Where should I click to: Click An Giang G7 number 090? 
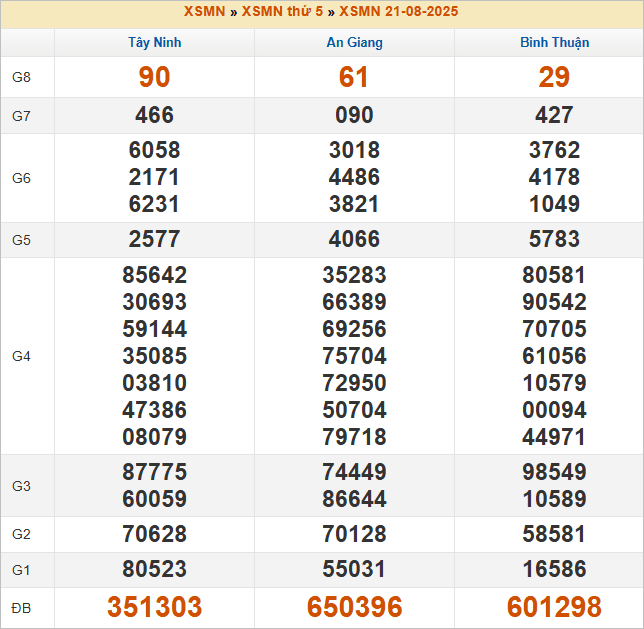pyautogui.click(x=354, y=115)
